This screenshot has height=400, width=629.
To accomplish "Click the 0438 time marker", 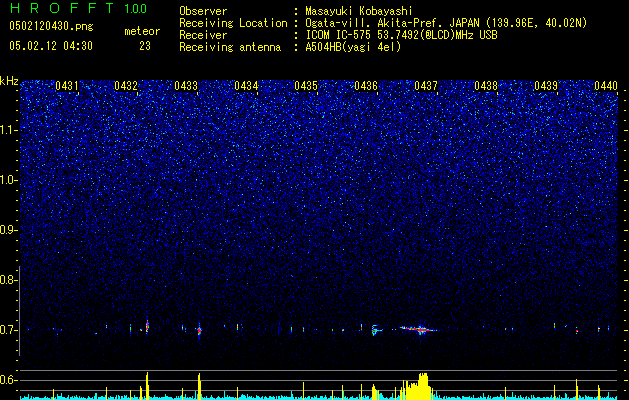I will (486, 85).
